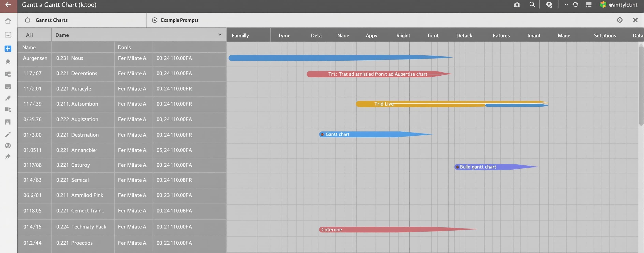644x253 pixels.
Task: Click the dot on Bulld gantt chart bar
Action: pos(457,167)
